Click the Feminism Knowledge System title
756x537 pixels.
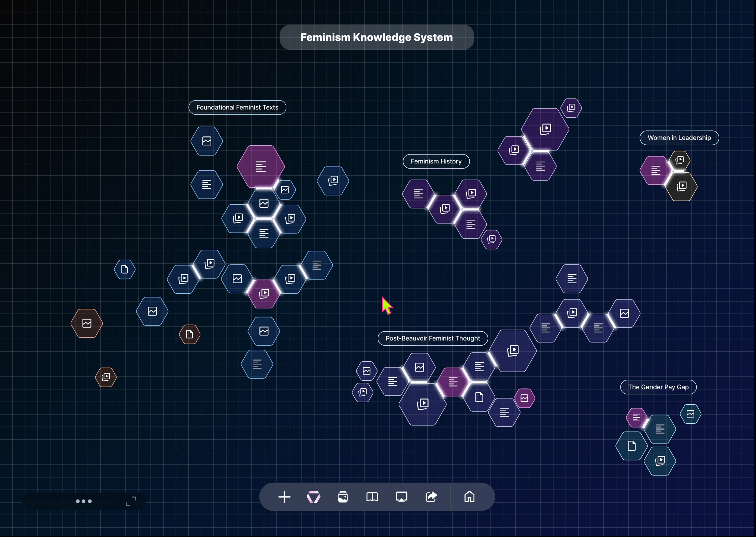tap(376, 37)
